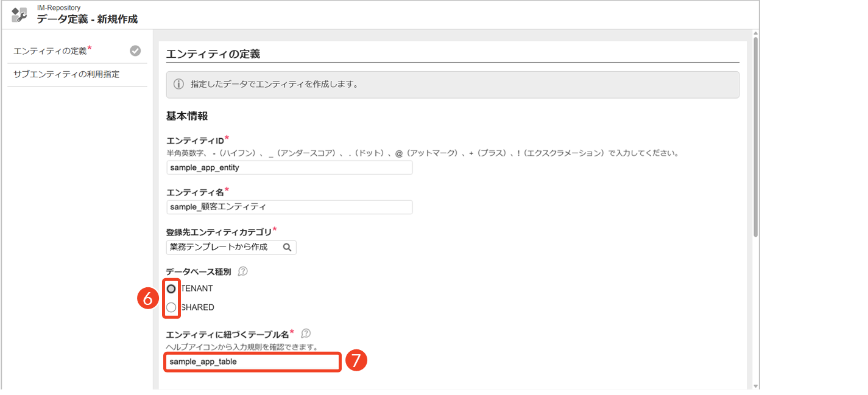Click the orange number 6 callout badge
The image size is (868, 395).
click(x=148, y=299)
